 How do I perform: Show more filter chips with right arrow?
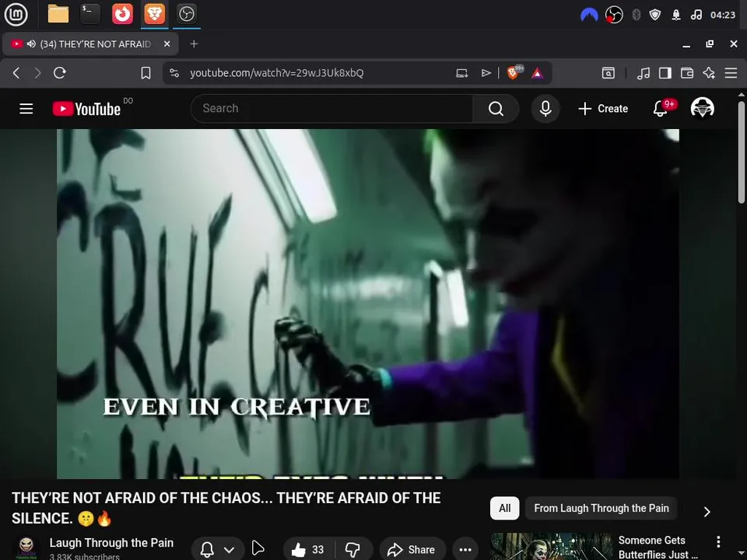[x=707, y=512]
